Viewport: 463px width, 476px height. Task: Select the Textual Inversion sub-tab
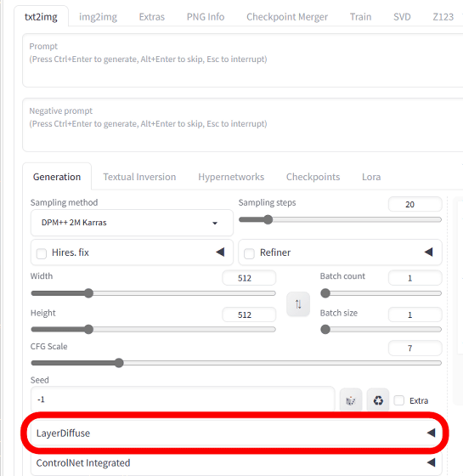[x=139, y=177]
